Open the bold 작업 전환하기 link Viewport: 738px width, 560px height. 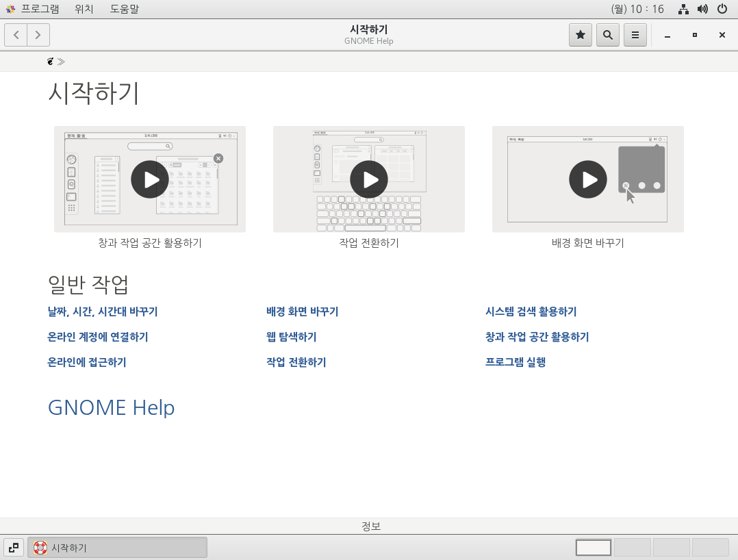296,362
